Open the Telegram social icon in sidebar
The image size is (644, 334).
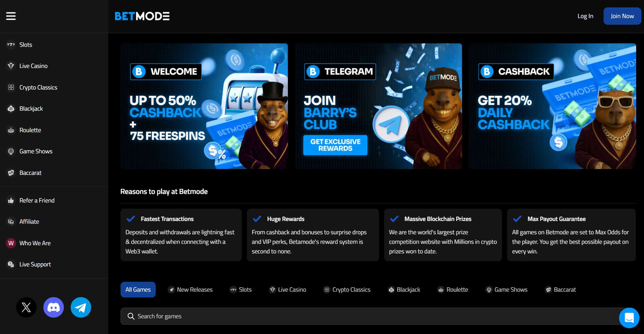(x=81, y=307)
